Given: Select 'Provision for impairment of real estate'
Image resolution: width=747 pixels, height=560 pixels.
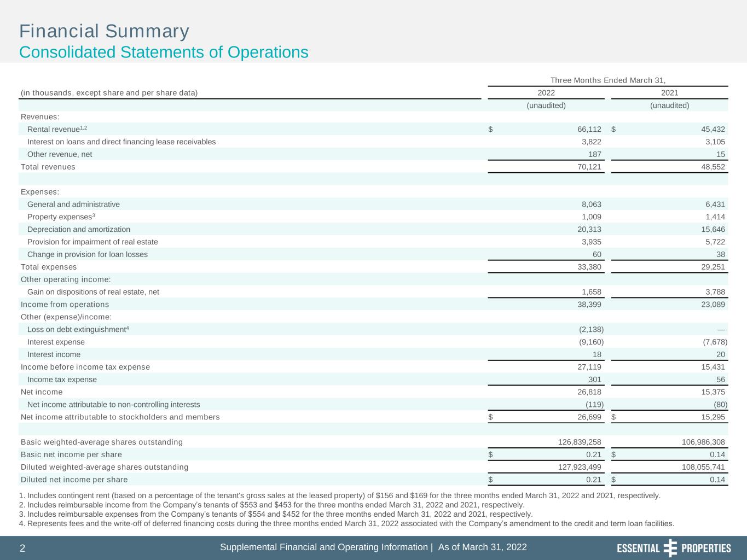Looking at the screenshot, I should pyautogui.click(x=92, y=242).
